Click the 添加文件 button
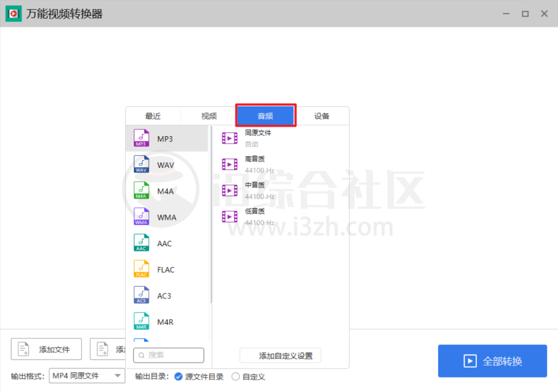This screenshot has height=392, width=558. (x=47, y=349)
